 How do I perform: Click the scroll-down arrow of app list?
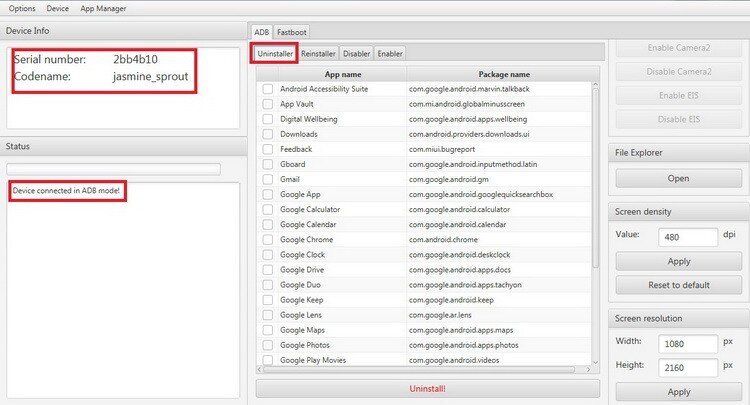click(596, 362)
